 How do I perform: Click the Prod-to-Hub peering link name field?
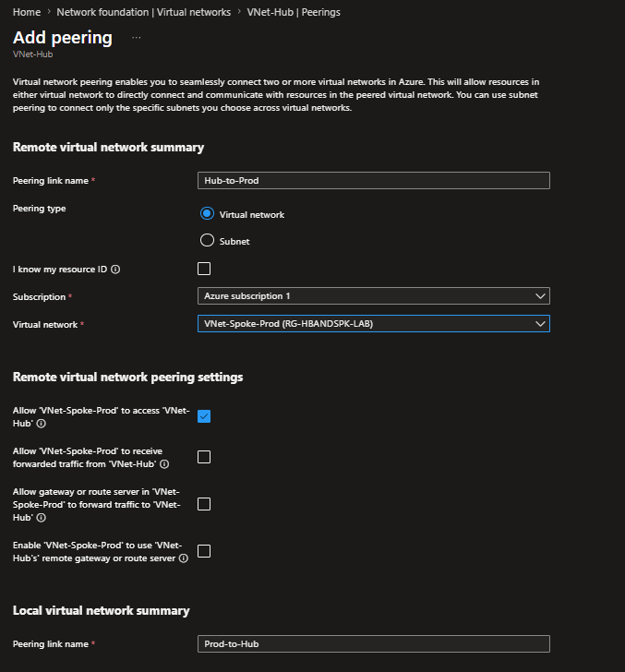[x=374, y=643]
